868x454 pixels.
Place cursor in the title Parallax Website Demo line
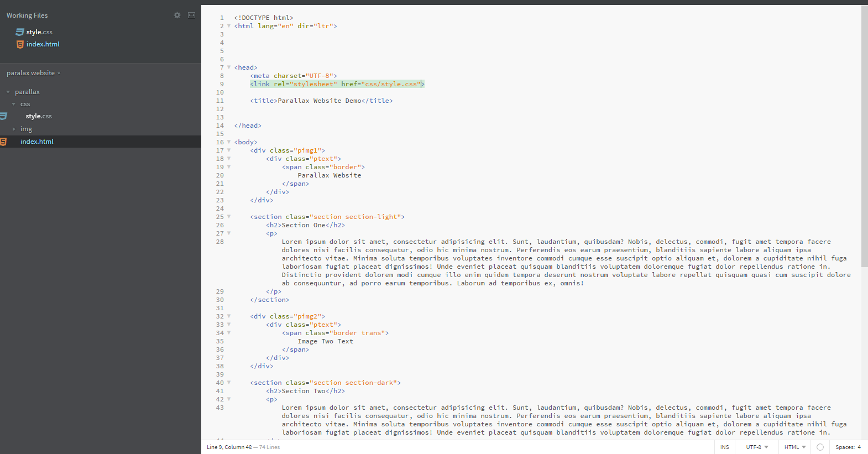(321, 101)
